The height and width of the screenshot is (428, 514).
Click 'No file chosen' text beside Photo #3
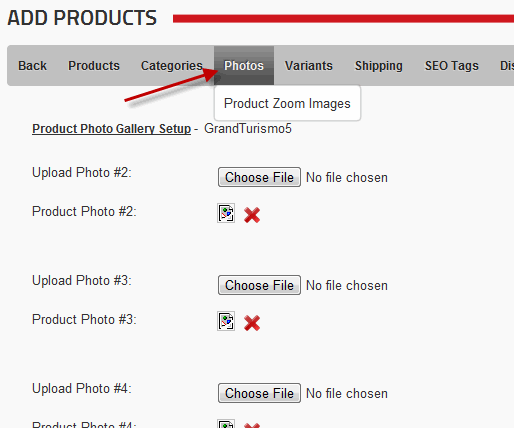(x=347, y=285)
